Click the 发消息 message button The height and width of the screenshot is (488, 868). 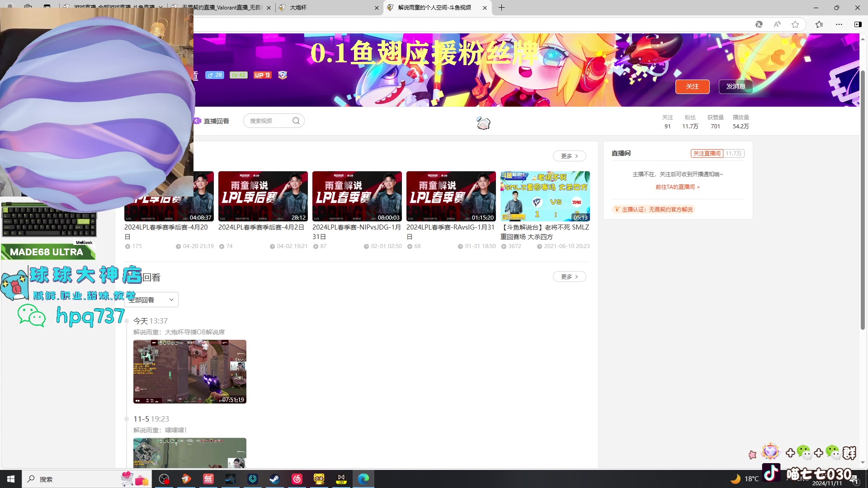(x=736, y=86)
